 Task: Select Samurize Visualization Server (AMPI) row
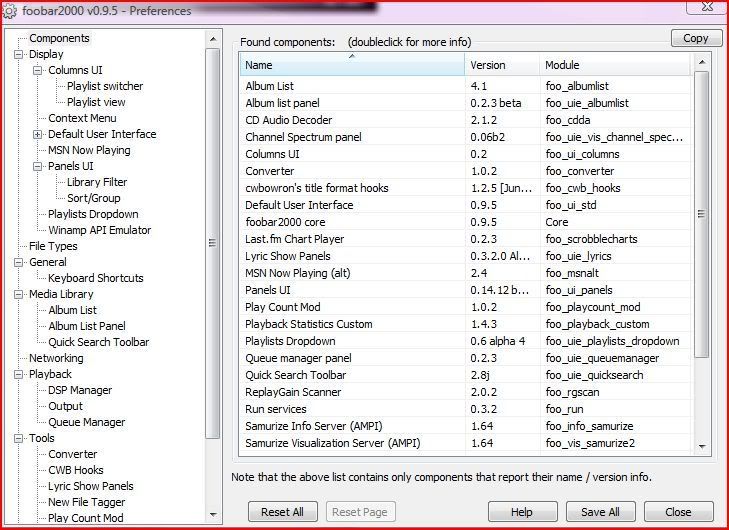tap(465, 443)
